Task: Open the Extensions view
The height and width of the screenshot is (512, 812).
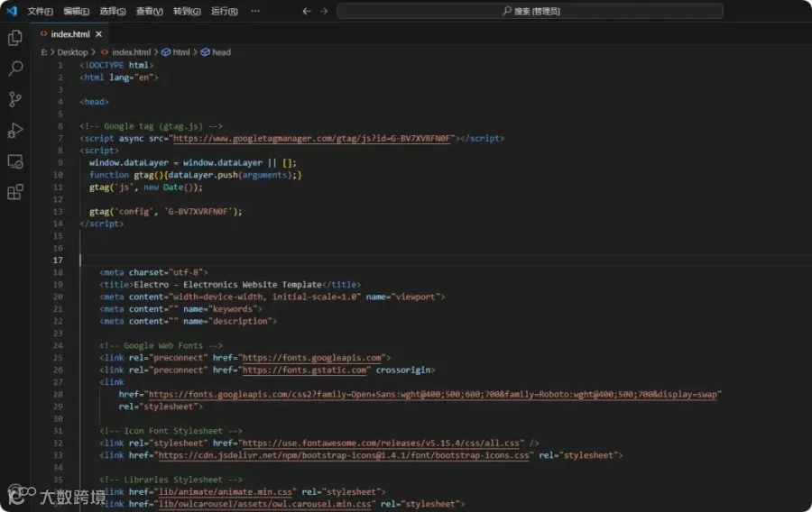Action: [x=15, y=192]
